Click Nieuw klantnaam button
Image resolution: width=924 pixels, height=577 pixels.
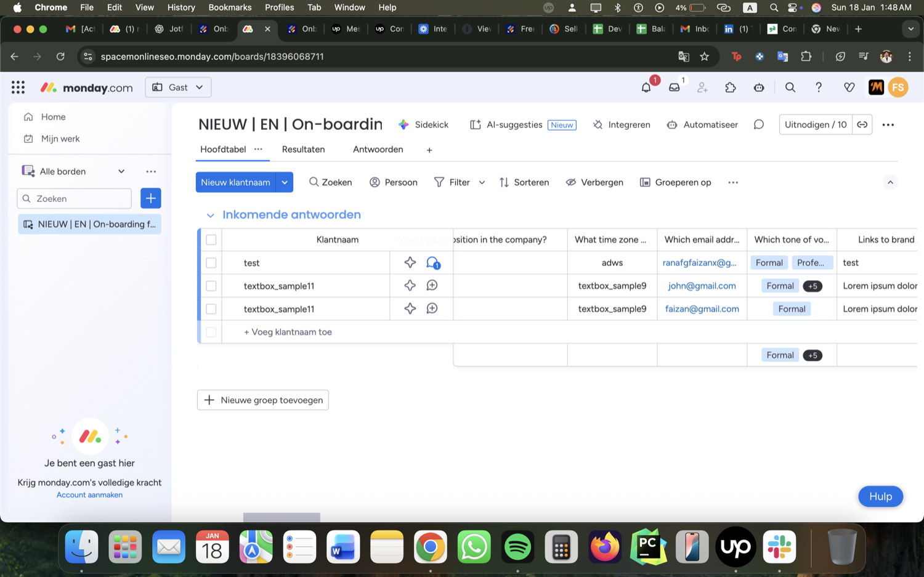tap(236, 182)
